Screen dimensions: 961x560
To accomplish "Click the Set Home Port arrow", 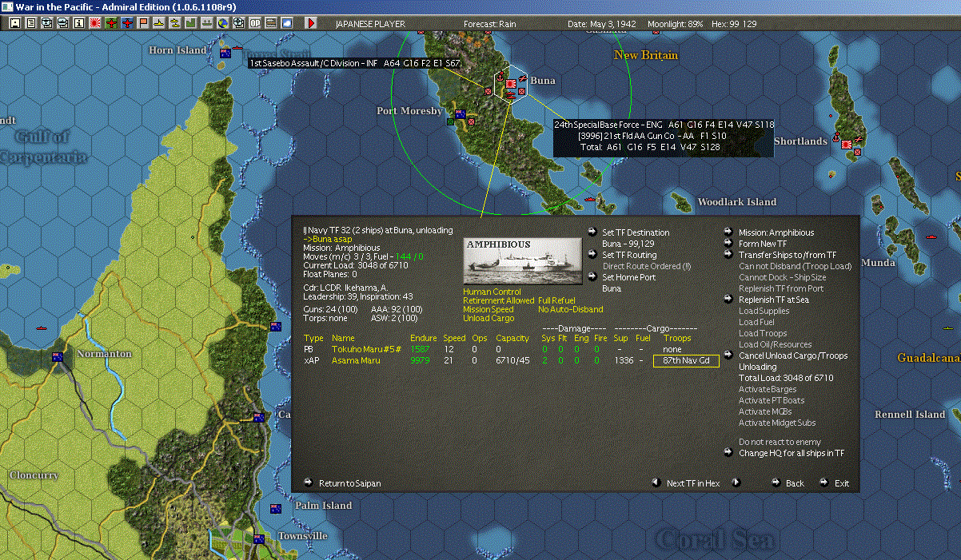I will pyautogui.click(x=592, y=276).
